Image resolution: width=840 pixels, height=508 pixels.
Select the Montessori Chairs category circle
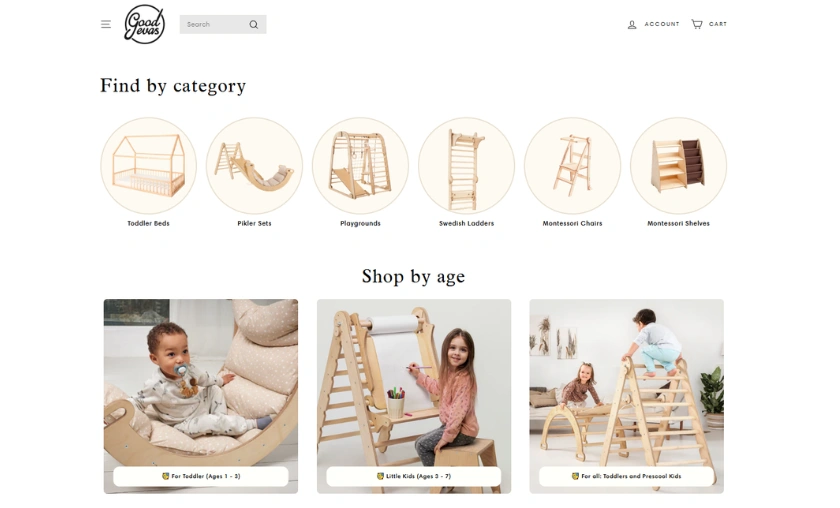[x=573, y=166]
